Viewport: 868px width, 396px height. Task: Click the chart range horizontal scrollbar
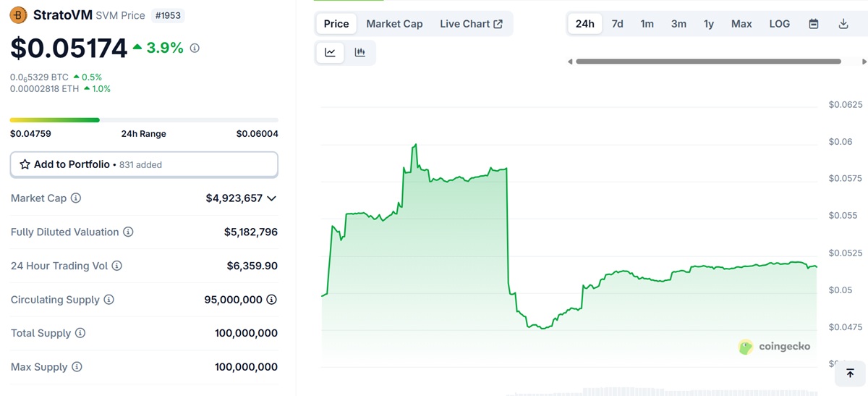(708, 62)
